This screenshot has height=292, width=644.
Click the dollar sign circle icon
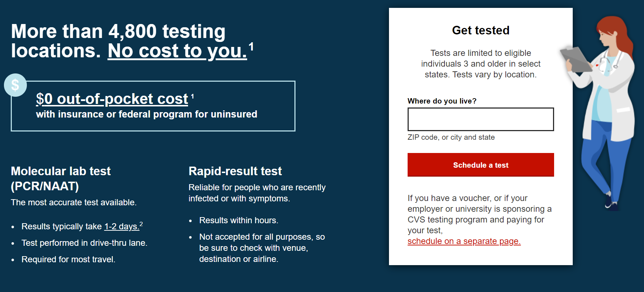[x=15, y=85]
